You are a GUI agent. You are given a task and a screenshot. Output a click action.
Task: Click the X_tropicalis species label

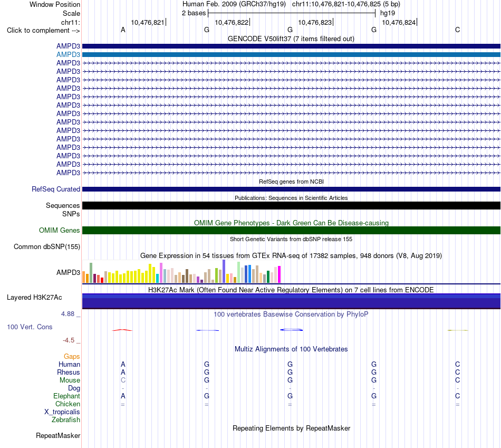[62, 412]
